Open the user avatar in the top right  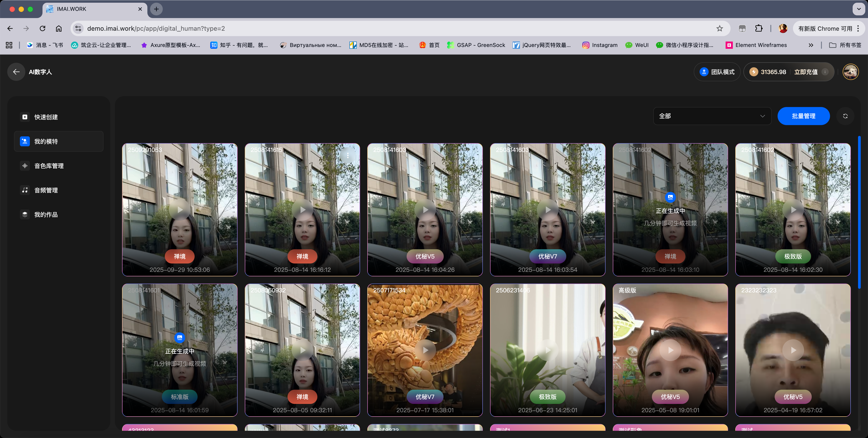[x=850, y=72]
